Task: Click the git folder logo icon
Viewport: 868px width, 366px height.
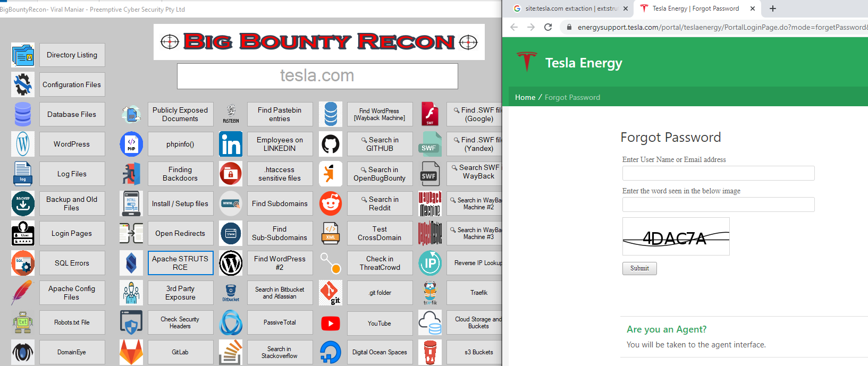Action: 331,293
